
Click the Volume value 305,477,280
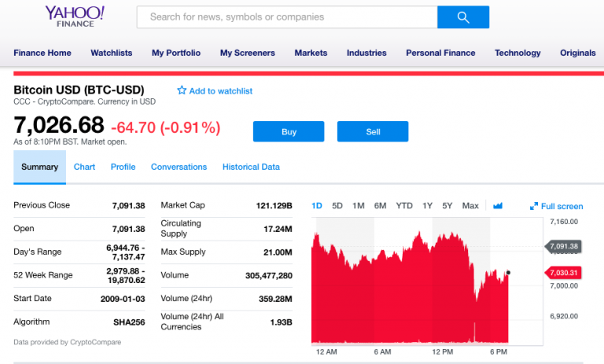point(269,275)
